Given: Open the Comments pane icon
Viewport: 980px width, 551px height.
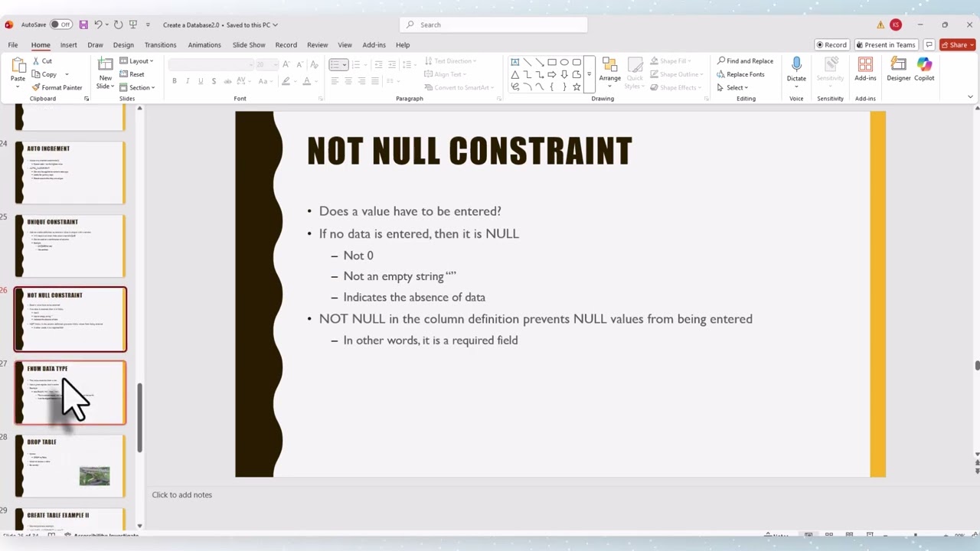Looking at the screenshot, I should (x=929, y=45).
